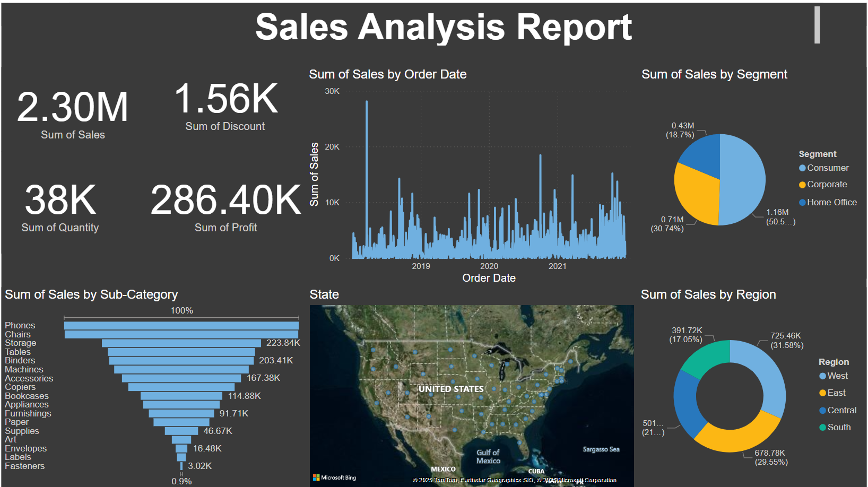Click the Home Office legend dot

pyautogui.click(x=802, y=203)
